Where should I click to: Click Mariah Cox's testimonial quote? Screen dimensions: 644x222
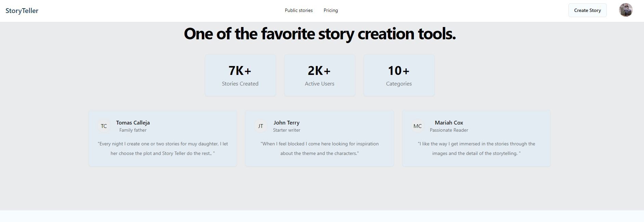[x=476, y=149]
